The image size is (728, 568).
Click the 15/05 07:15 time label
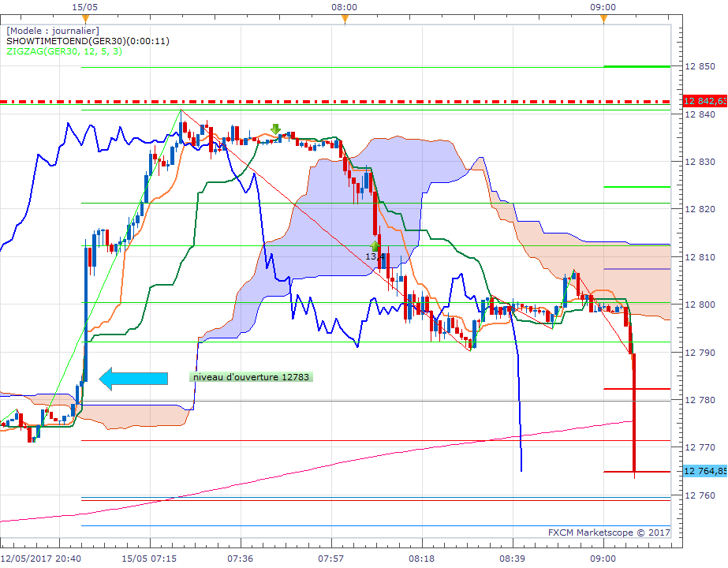[149, 559]
